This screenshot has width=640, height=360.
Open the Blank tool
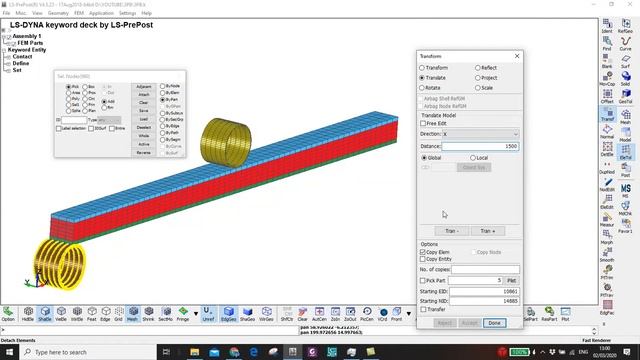pyautogui.click(x=607, y=61)
